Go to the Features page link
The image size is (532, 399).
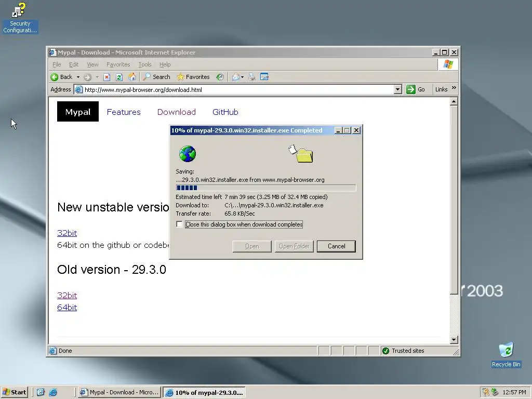pos(124,112)
